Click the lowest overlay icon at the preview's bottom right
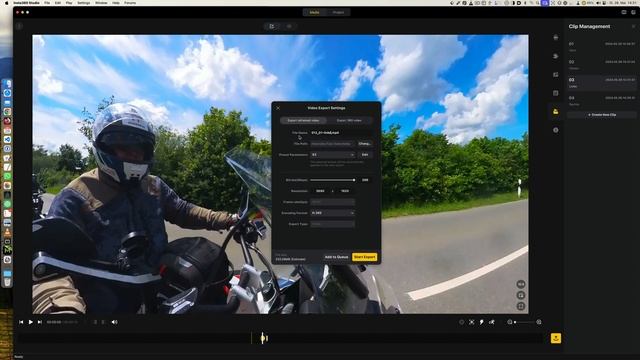This screenshot has height=360, width=640. click(521, 306)
